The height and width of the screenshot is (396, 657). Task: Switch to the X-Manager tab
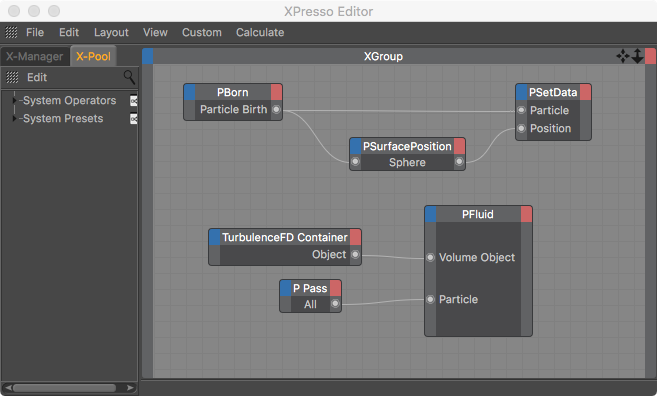35,57
